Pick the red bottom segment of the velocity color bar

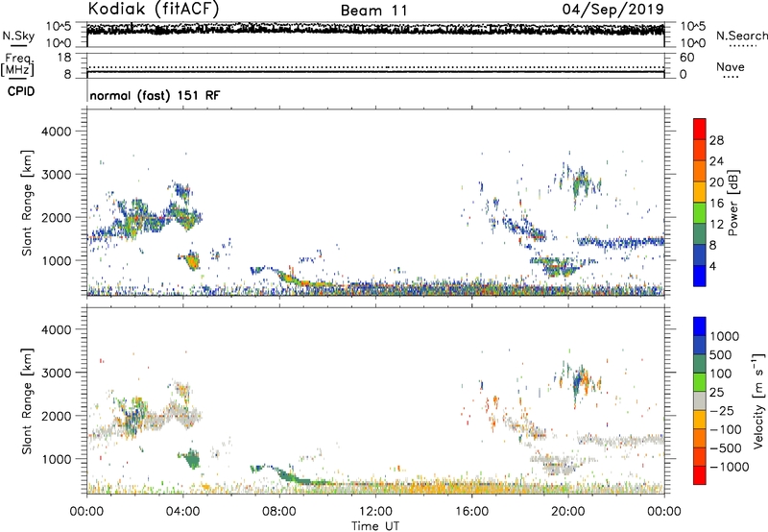pos(700,475)
